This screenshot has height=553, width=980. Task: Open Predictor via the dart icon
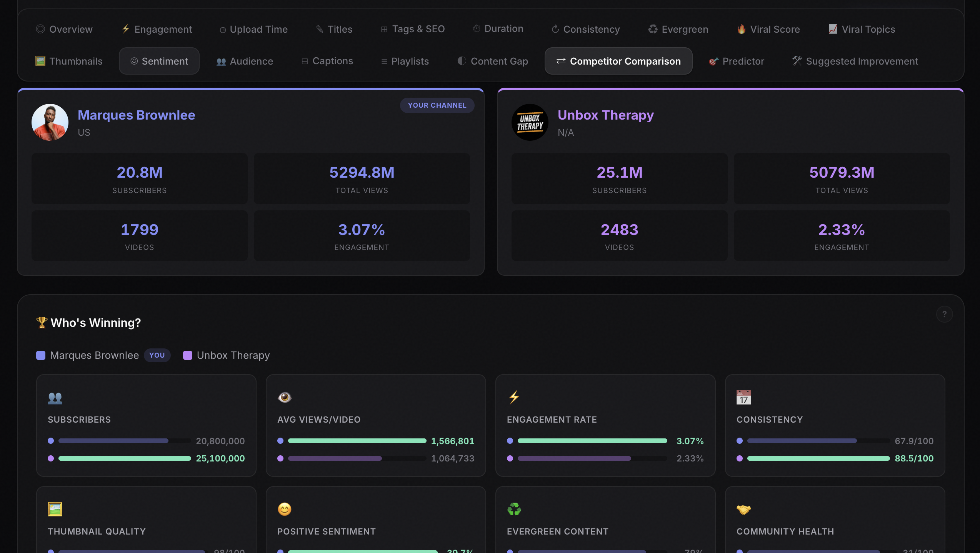[x=713, y=61]
